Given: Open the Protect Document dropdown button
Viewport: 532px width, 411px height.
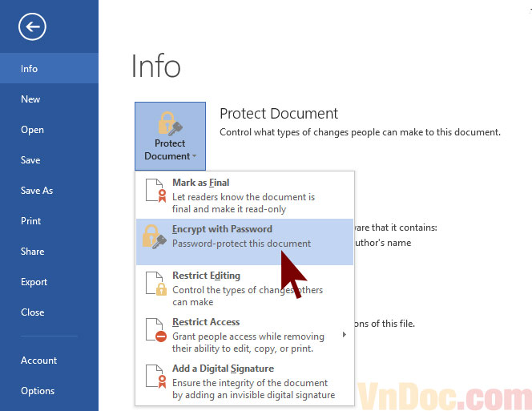Looking at the screenshot, I should 170,136.
